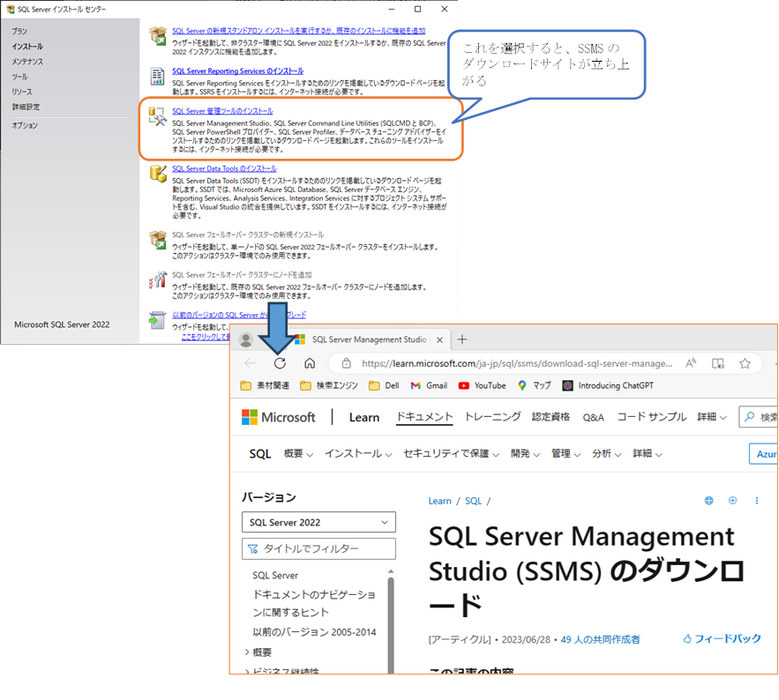The height and width of the screenshot is (700, 779).
Task: Click the upgrade from previous version icon
Action: tap(158, 320)
